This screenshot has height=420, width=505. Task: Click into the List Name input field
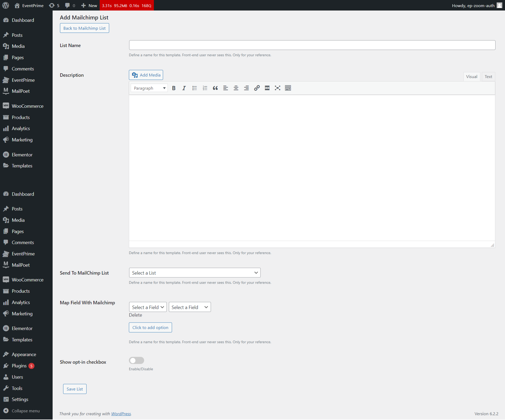(x=312, y=45)
